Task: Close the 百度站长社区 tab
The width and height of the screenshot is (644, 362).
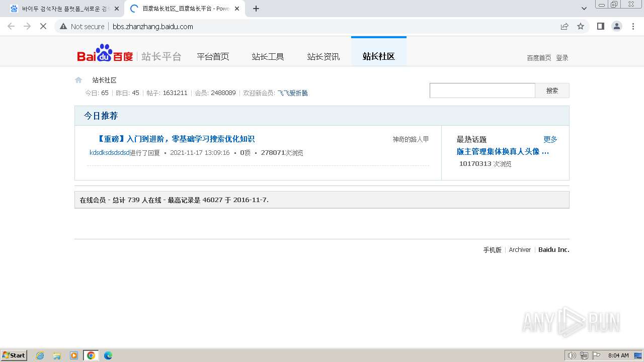Action: 237,9
